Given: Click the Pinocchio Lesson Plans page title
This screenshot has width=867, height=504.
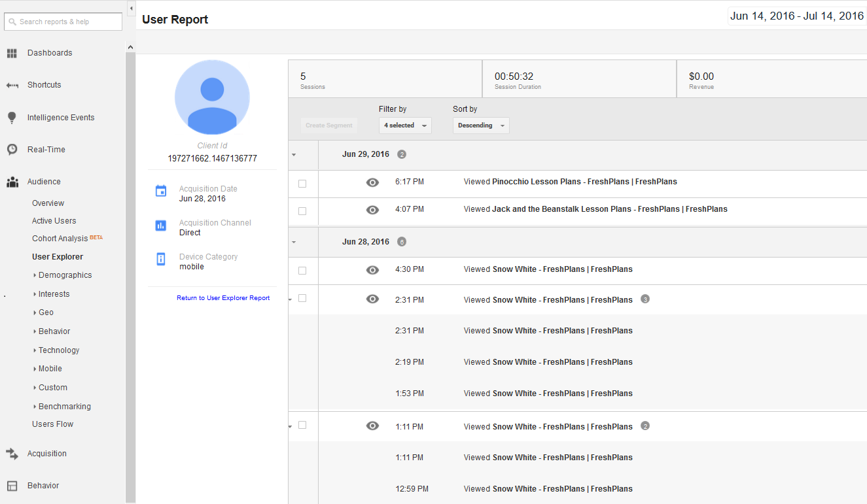Looking at the screenshot, I should [584, 182].
